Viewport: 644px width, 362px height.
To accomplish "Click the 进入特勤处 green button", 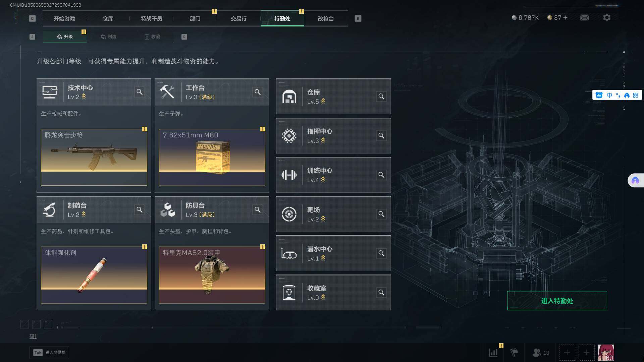I will [557, 301].
